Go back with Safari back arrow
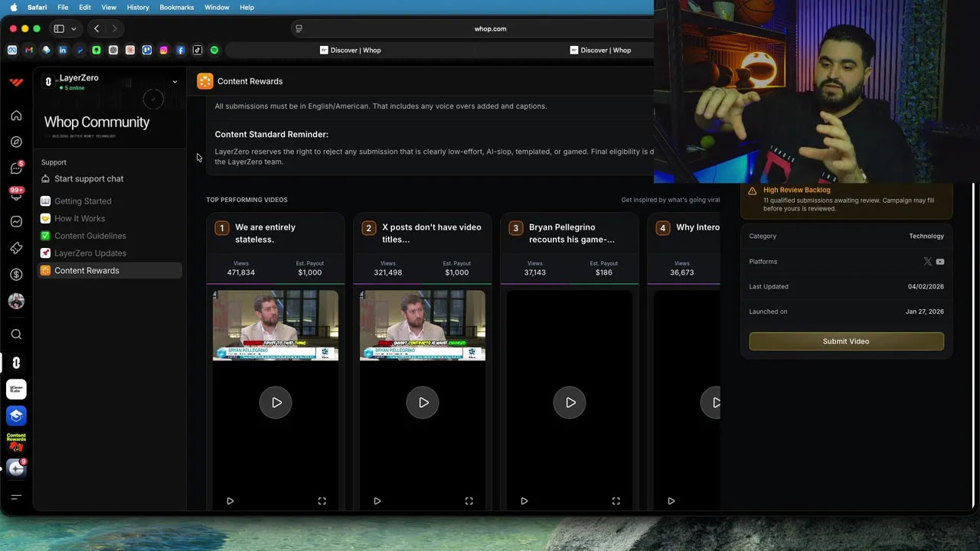The width and height of the screenshot is (980, 551). 96,29
